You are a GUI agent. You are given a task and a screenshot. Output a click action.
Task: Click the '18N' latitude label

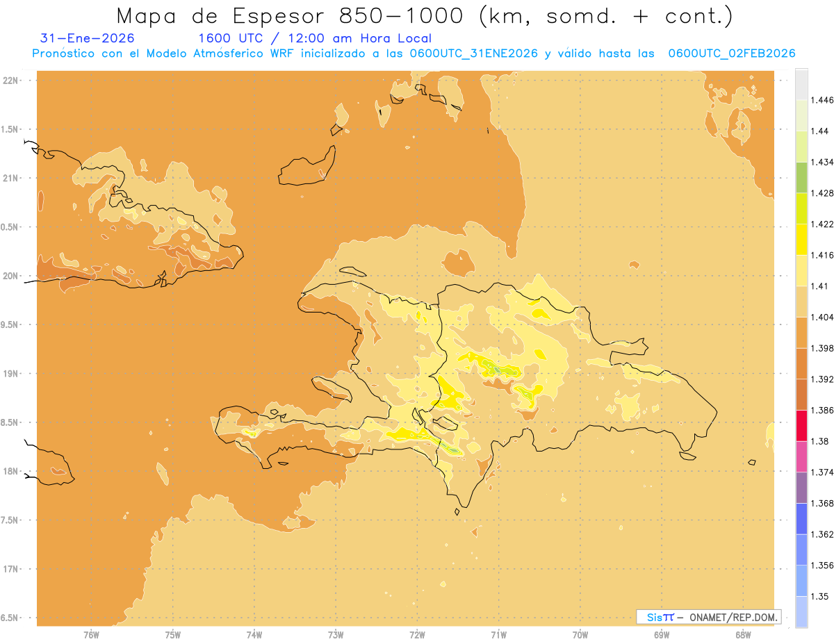point(11,472)
